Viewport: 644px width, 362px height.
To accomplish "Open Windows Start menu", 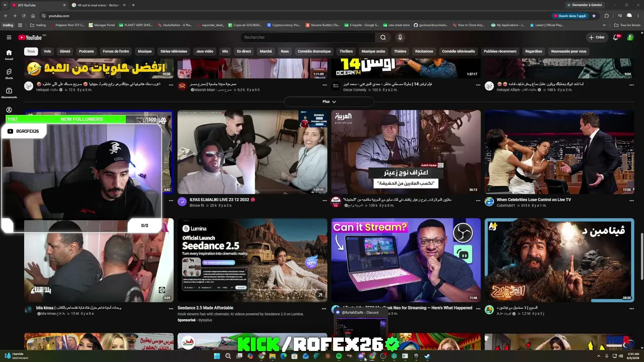I will (x=217, y=356).
